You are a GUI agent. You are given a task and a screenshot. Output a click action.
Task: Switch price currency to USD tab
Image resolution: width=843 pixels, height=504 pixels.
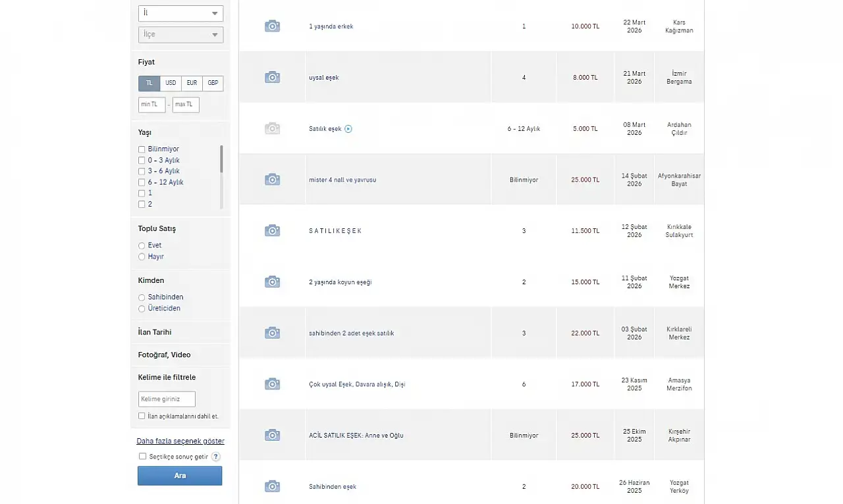[171, 84]
